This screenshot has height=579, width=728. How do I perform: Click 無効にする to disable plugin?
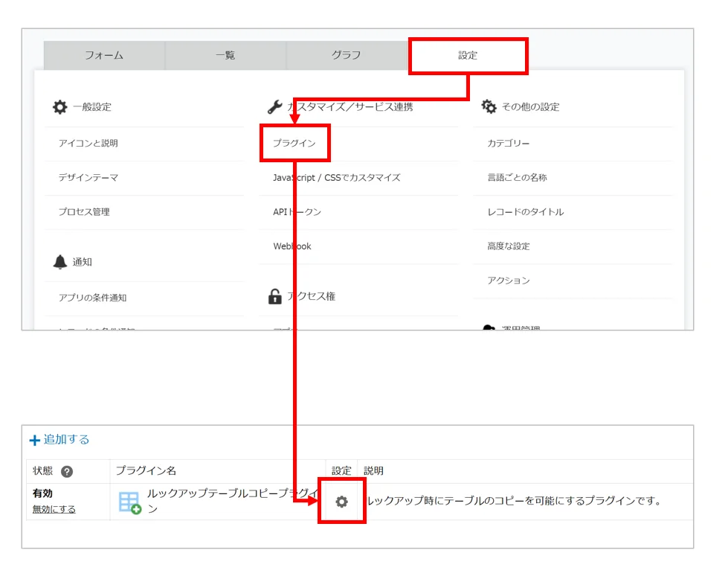tap(54, 509)
